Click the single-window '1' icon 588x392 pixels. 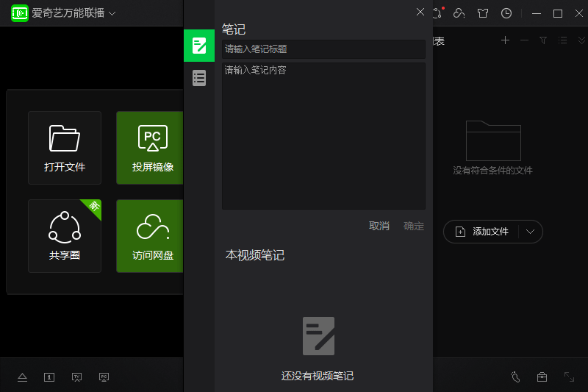[49, 377]
